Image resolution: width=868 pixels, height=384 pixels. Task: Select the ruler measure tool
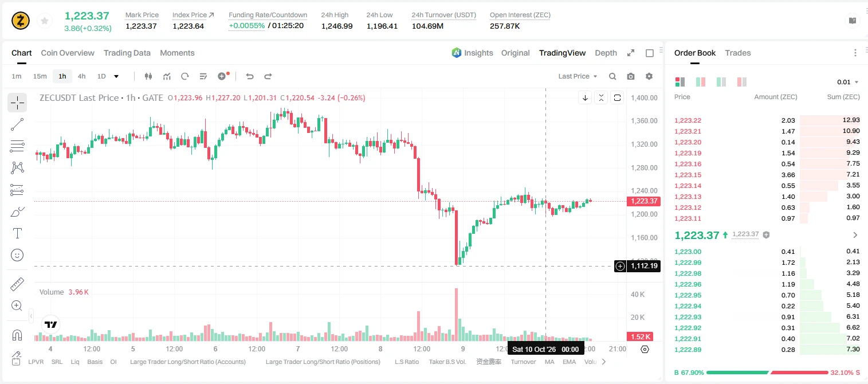(x=17, y=284)
